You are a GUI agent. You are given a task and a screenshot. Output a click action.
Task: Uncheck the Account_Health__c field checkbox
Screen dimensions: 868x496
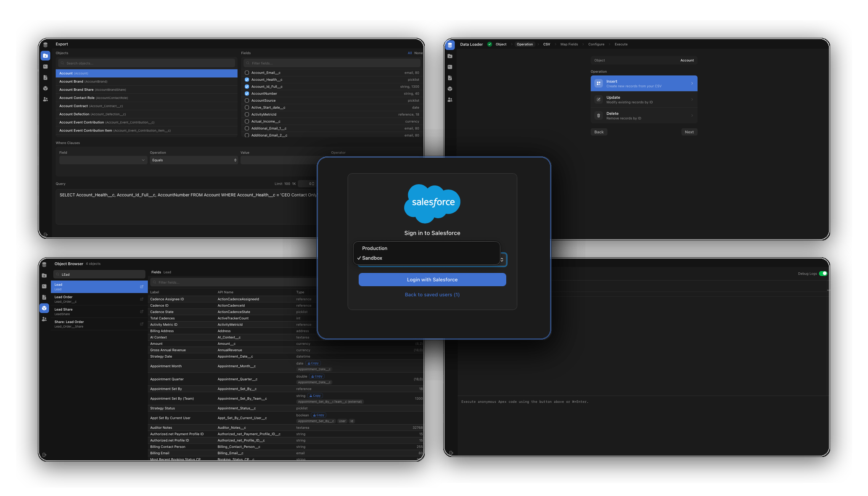pos(247,79)
